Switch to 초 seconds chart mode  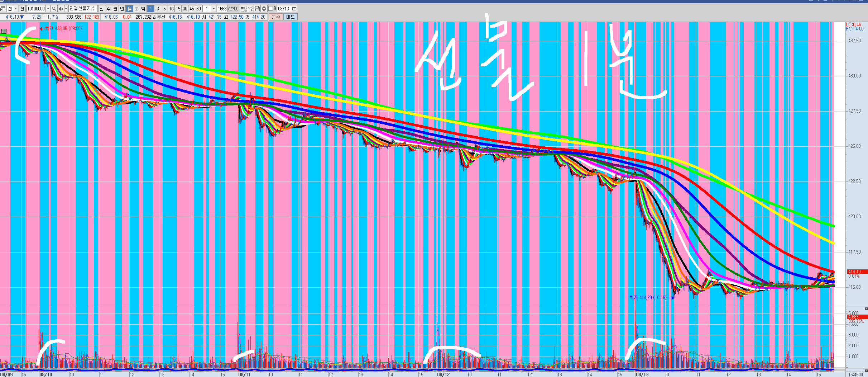coord(136,9)
